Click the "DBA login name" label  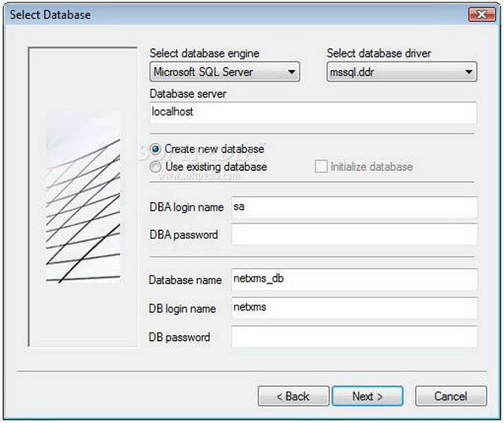(x=187, y=207)
